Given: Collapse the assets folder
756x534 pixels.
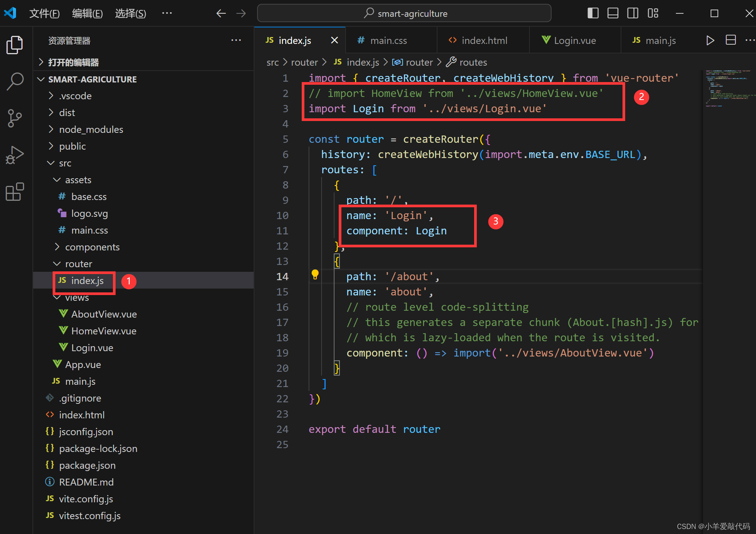Looking at the screenshot, I should [x=143, y=180].
